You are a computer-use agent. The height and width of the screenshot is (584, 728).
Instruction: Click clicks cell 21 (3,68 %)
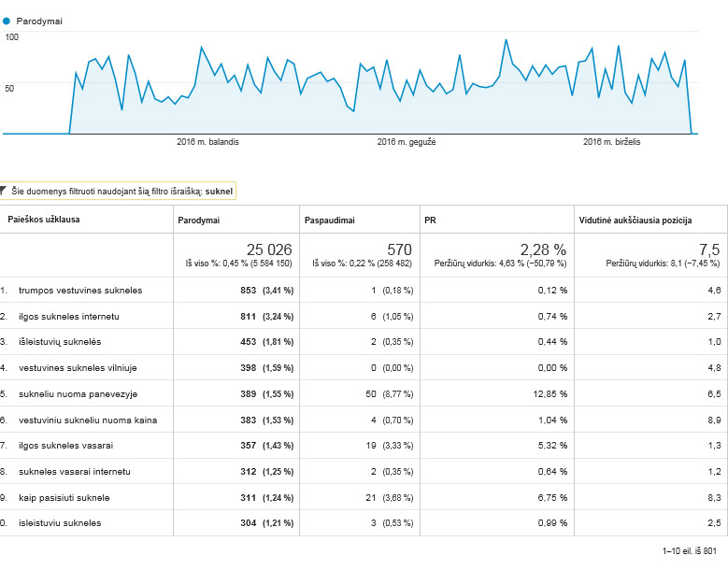[389, 497]
